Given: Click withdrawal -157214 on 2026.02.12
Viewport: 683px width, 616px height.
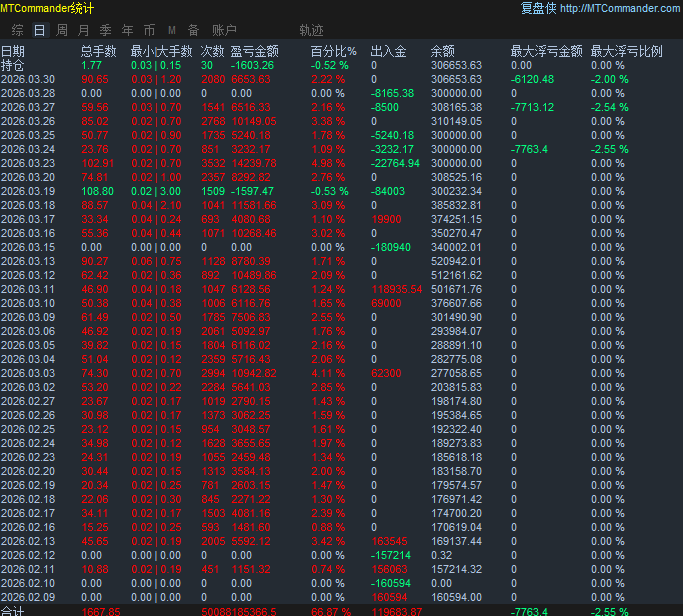Looking at the screenshot, I should 391,555.
